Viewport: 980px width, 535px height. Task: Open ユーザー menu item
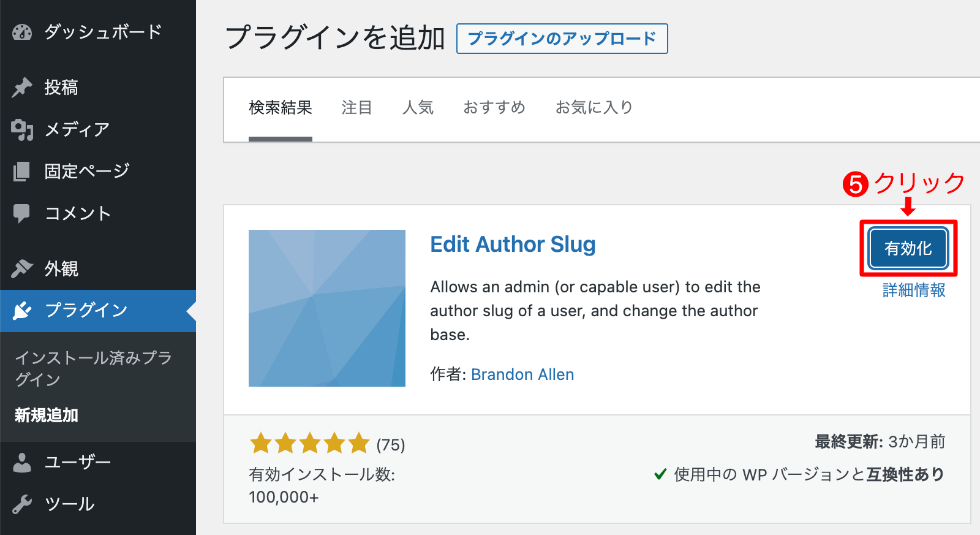click(x=98, y=463)
